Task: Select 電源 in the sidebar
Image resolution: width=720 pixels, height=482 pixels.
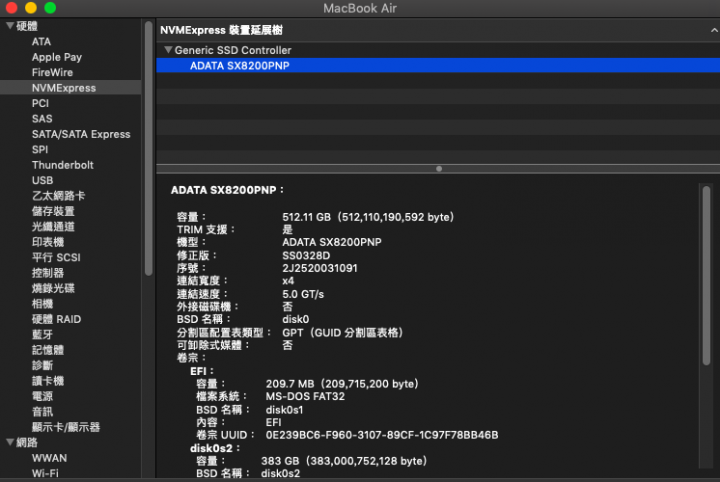Action: pos(42,396)
